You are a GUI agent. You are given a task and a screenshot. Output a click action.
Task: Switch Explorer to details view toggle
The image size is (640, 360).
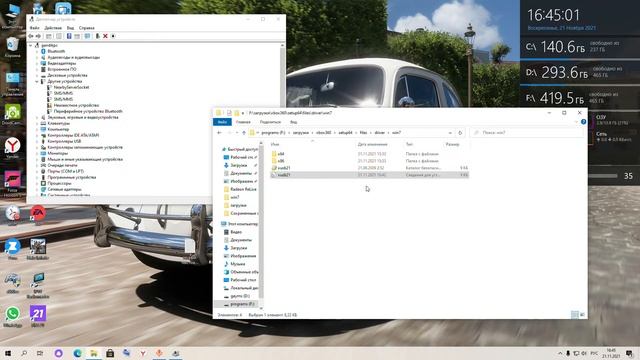(x=575, y=314)
